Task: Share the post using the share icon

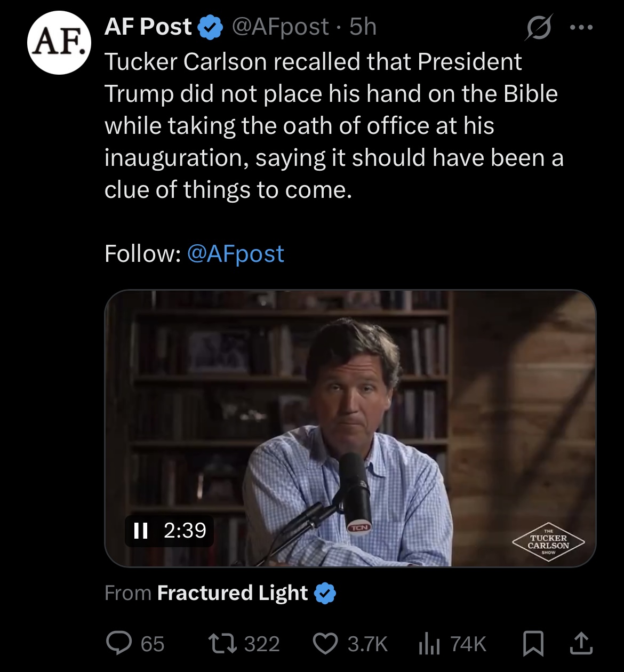Action: click(x=580, y=643)
